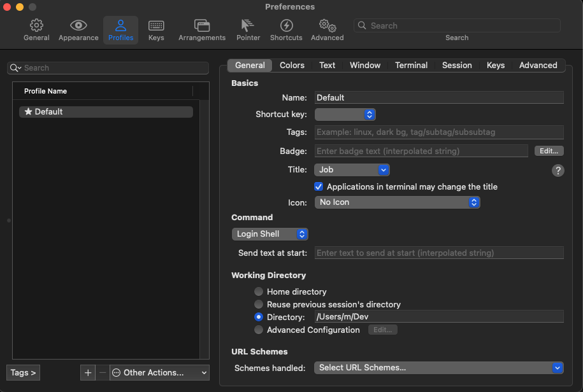The width and height of the screenshot is (583, 392).
Task: Open Advanced preferences double-gear icon
Action: point(327,25)
